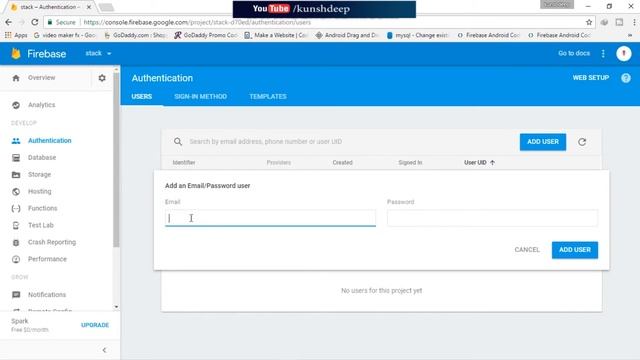The width and height of the screenshot is (640, 360).
Task: Focus the Email input field
Action: (270, 218)
